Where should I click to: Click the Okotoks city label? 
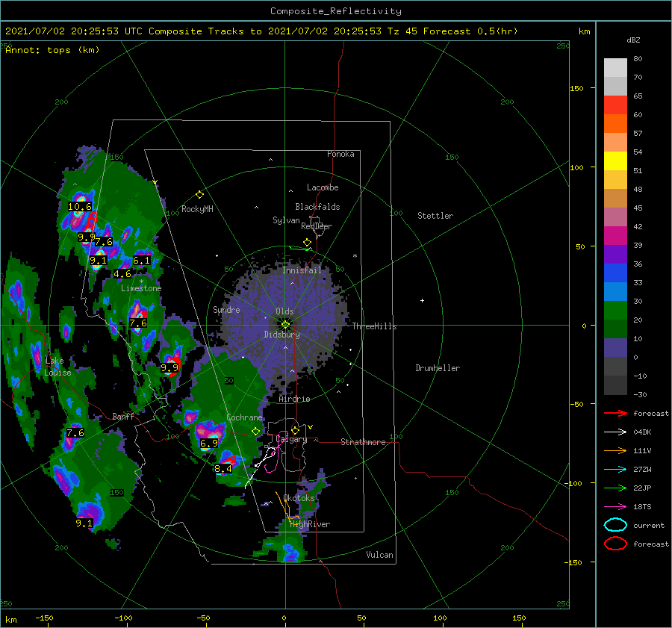[x=299, y=498]
